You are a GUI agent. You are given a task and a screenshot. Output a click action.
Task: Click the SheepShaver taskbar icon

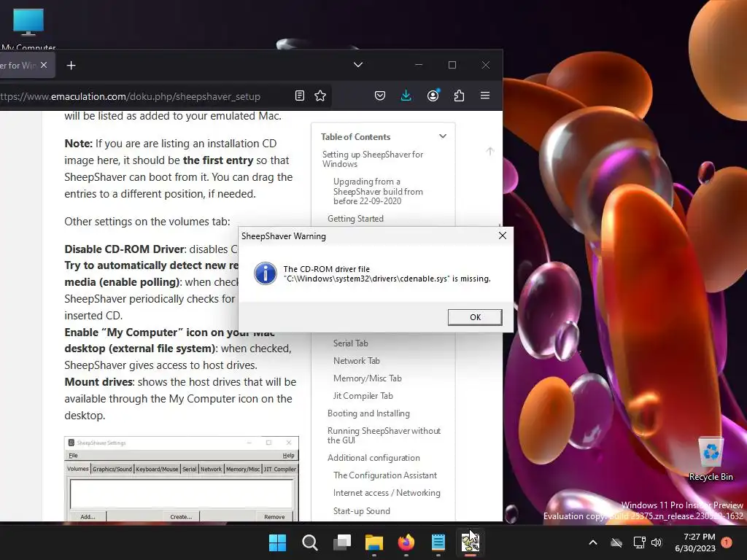tap(471, 542)
